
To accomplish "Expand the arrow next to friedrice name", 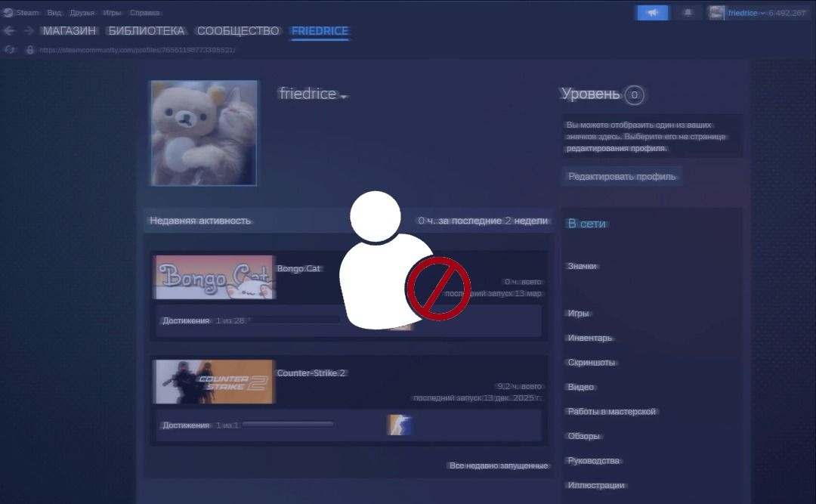I will tap(344, 96).
